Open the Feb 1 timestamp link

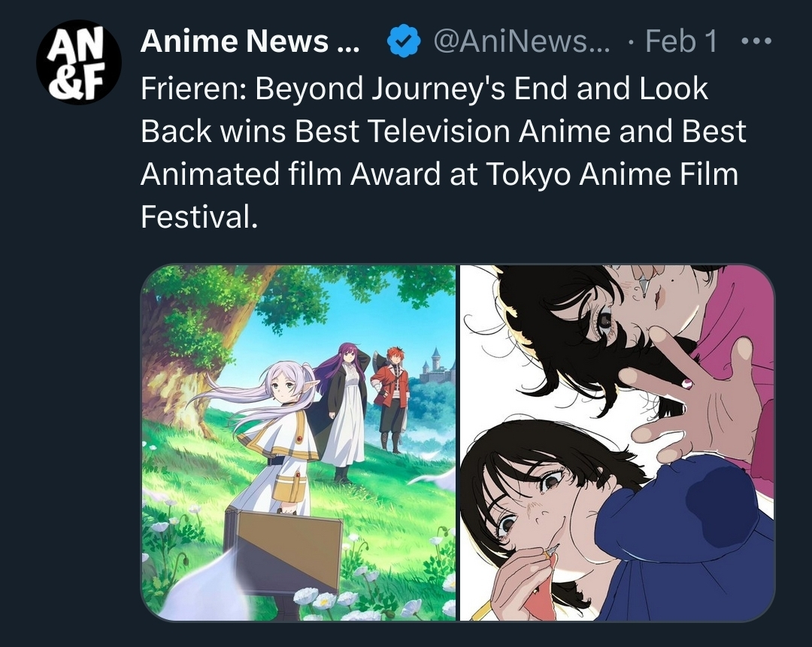(x=681, y=41)
